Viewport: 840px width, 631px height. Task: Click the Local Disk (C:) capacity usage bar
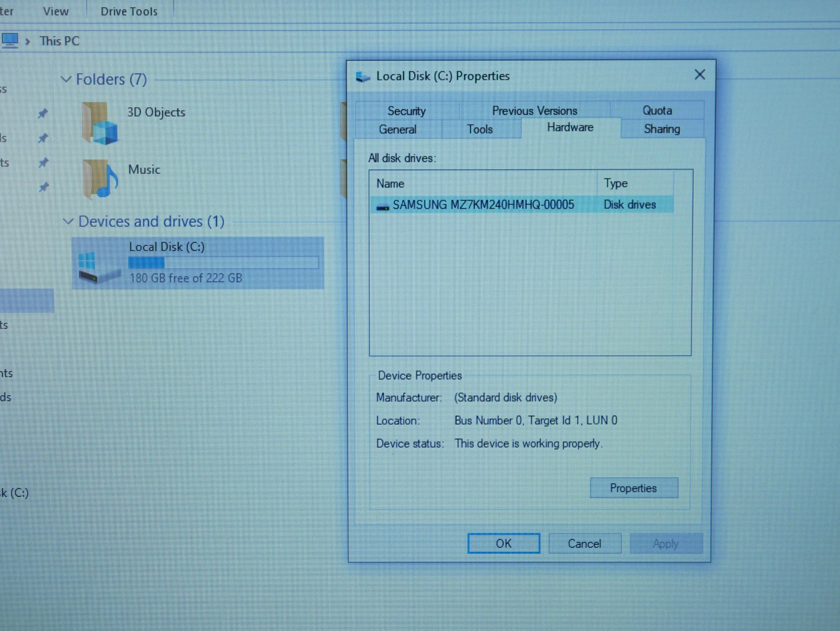(x=223, y=262)
